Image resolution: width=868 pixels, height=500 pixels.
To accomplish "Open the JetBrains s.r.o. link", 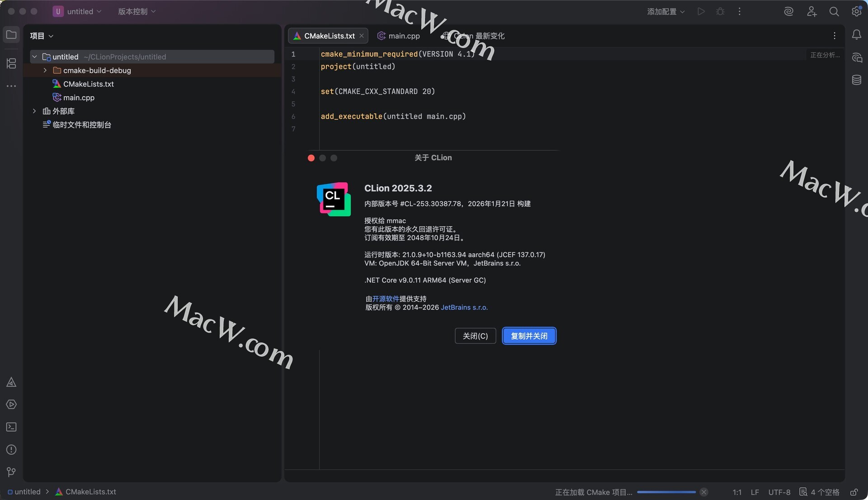I will tap(464, 307).
